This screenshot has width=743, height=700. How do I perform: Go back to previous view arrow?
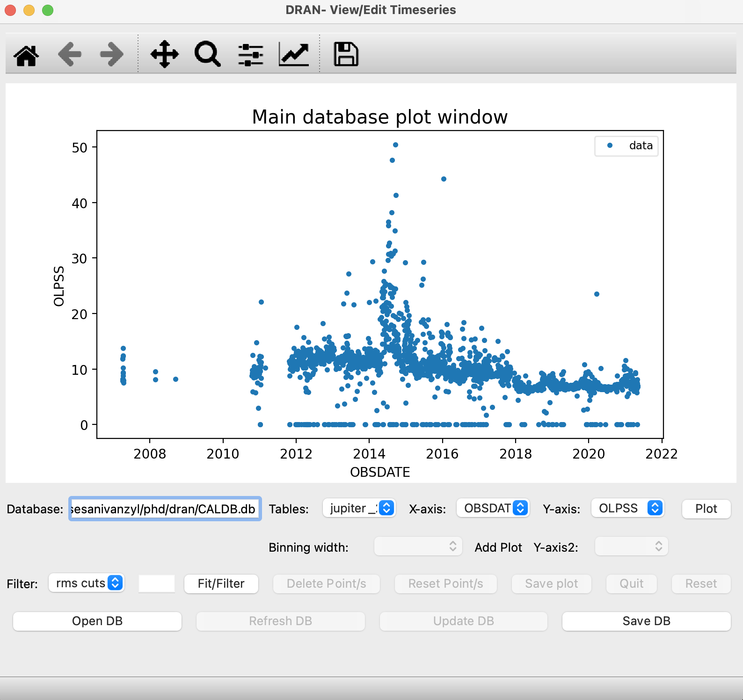[69, 54]
